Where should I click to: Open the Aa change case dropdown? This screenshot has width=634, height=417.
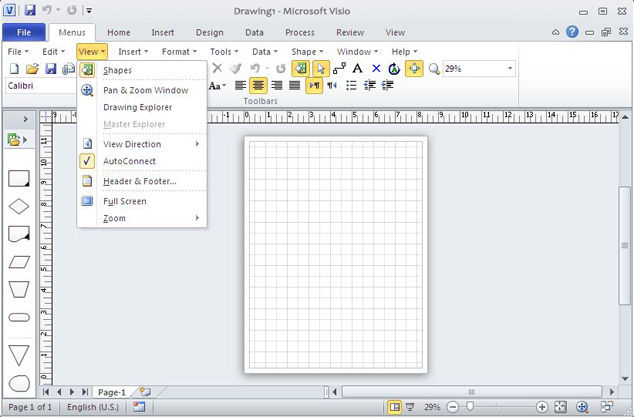218,86
